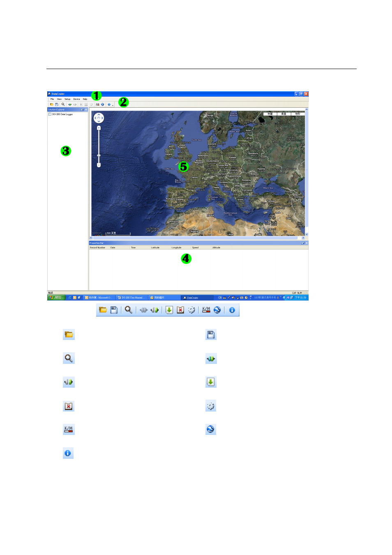This screenshot has width=392, height=555.
Task: Click the small magnifier icon in the DataCenter window toolbar
Action: pos(63,104)
